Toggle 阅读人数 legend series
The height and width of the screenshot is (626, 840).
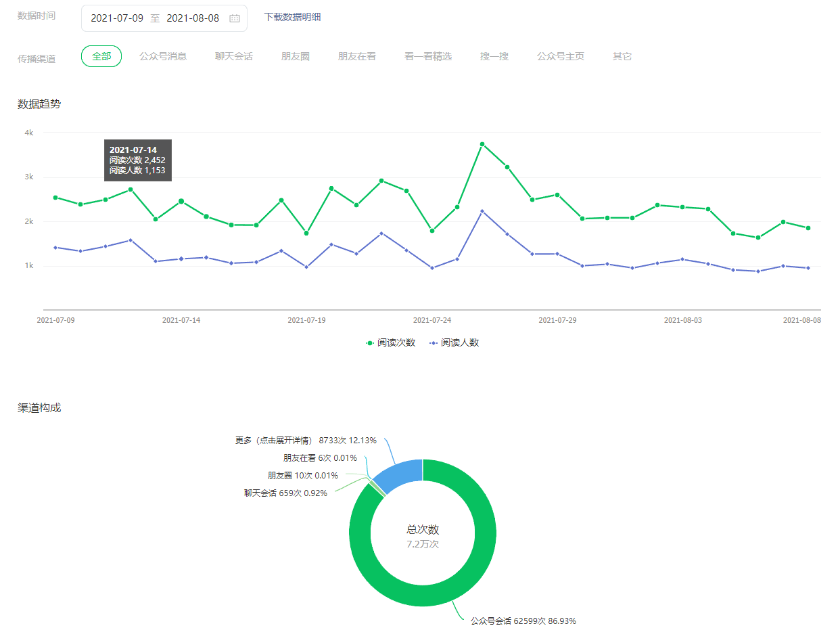454,343
